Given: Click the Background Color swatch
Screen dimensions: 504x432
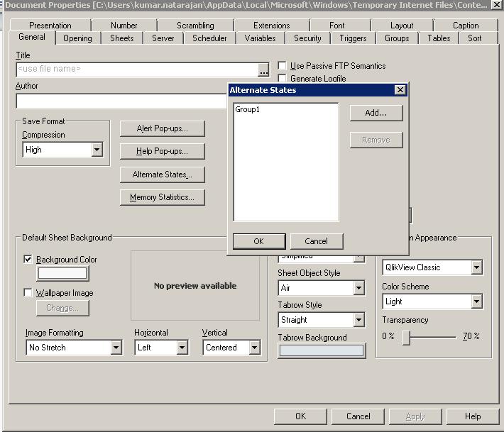Looking at the screenshot, I should tap(62, 273).
